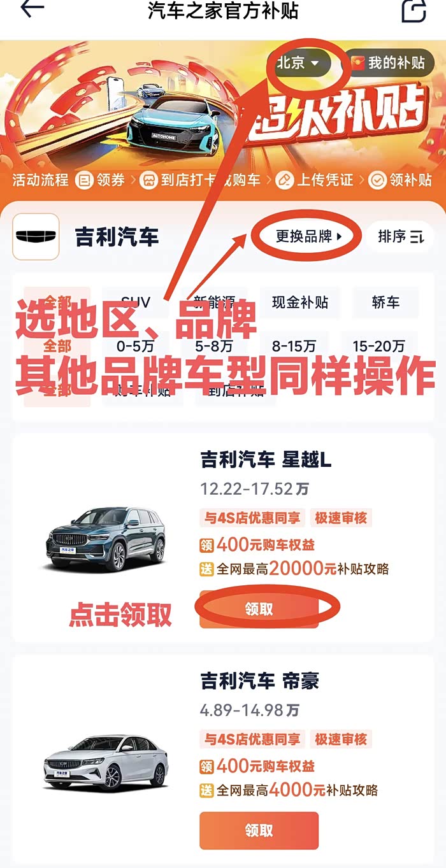The width and height of the screenshot is (446, 868).
Task: Tap the 领补贴 check icon
Action: pos(377,180)
